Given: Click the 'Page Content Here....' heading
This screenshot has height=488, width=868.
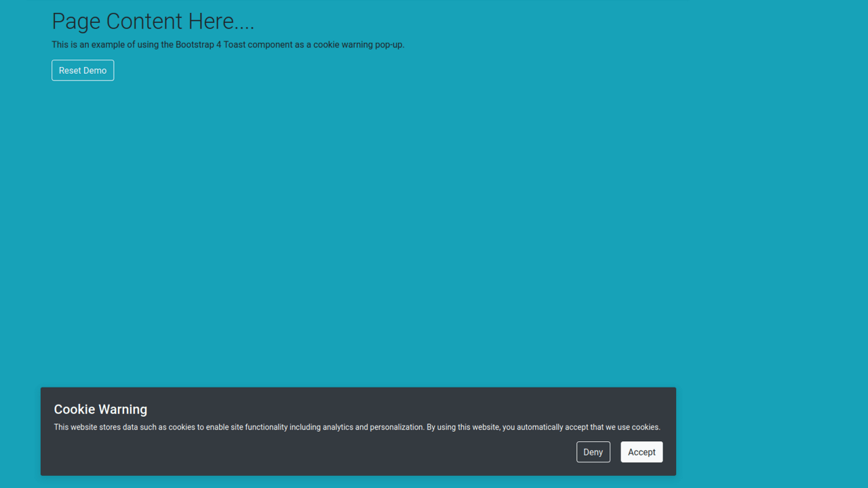Looking at the screenshot, I should 153,21.
